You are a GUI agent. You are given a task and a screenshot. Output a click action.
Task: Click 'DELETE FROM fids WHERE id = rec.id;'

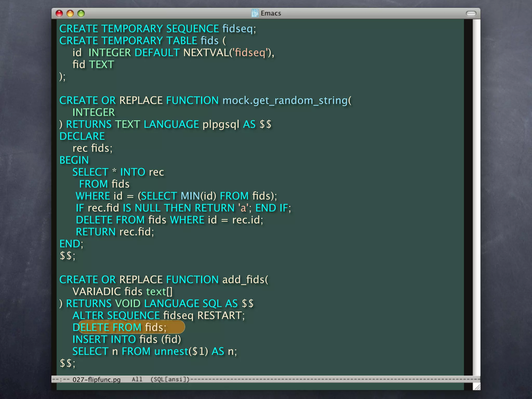pos(169,220)
